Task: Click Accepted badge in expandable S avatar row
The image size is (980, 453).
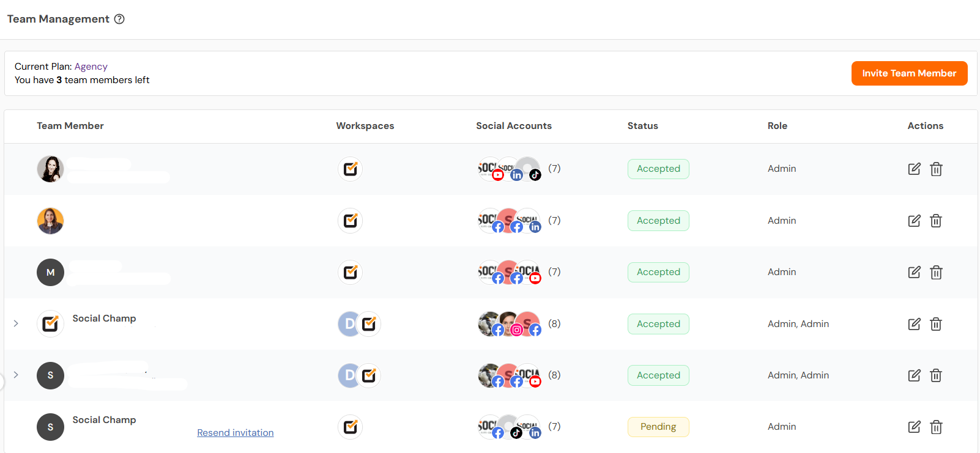Action: coord(658,375)
